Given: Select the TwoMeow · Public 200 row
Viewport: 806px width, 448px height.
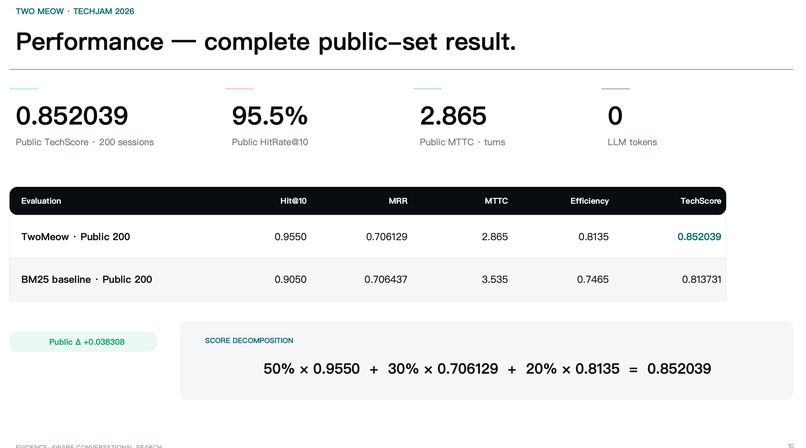Looking at the screenshot, I should [x=368, y=236].
